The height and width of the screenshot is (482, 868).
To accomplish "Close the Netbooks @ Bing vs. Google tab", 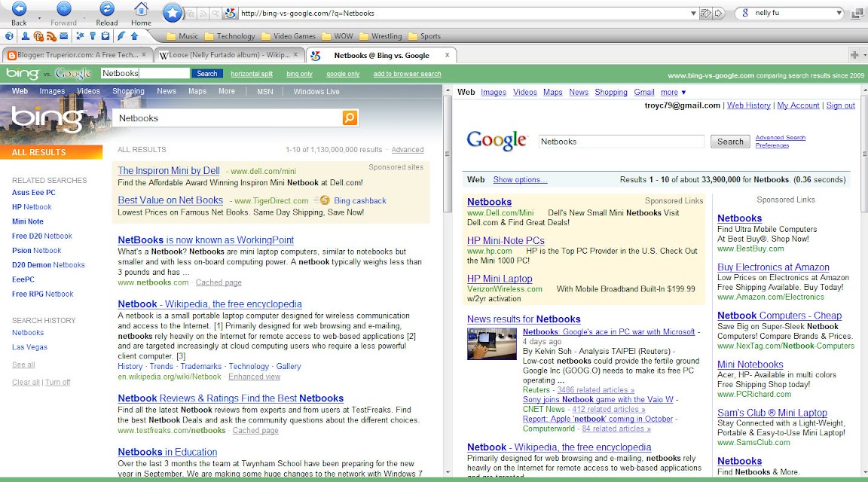I will tap(448, 55).
